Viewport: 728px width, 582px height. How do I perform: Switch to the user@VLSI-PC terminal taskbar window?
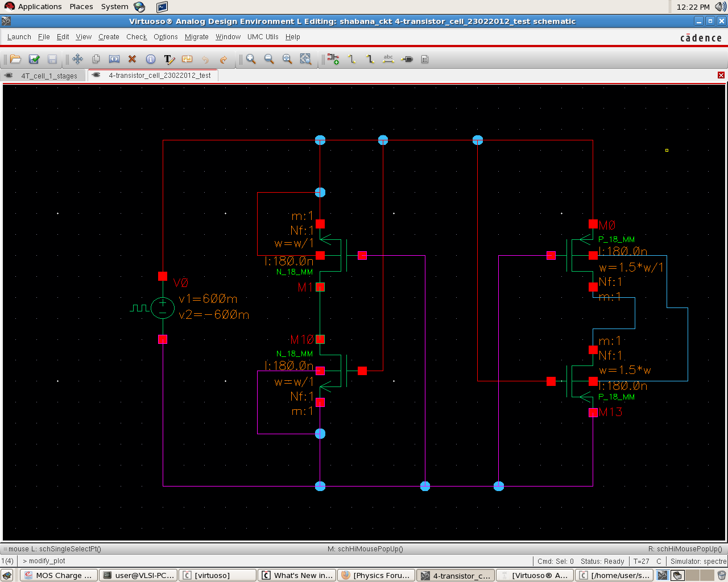(138, 575)
